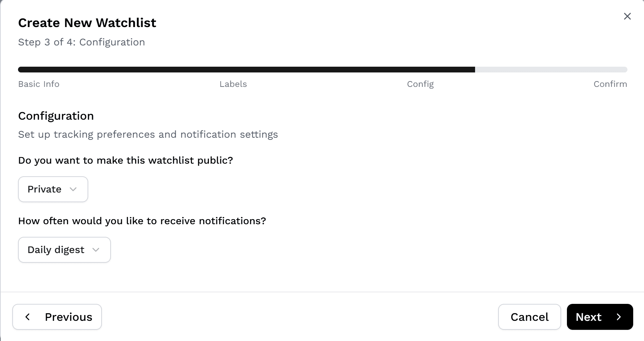Click the watchlist public question text
Screen dimensions: 644x341
125,160
